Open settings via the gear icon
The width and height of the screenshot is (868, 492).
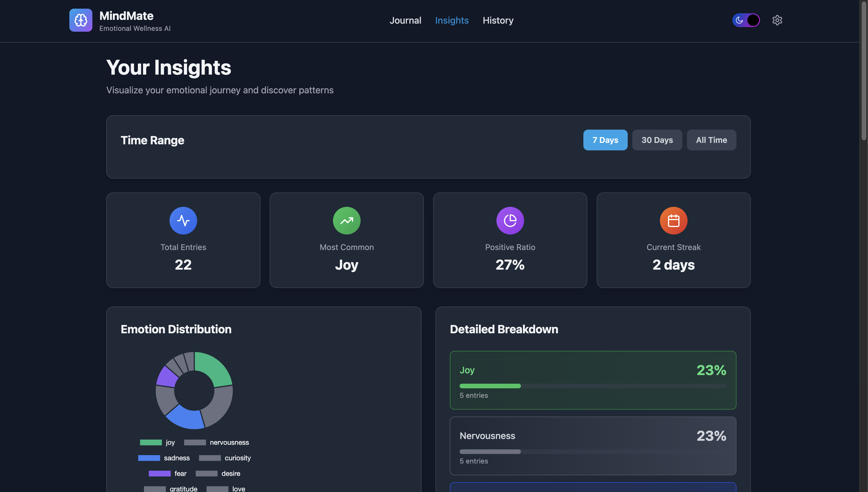click(x=777, y=20)
